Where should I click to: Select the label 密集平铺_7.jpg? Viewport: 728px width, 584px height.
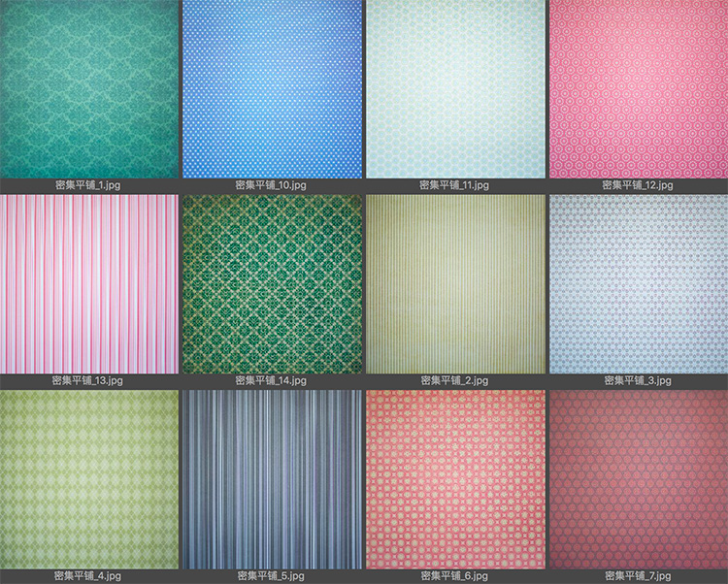(638, 575)
